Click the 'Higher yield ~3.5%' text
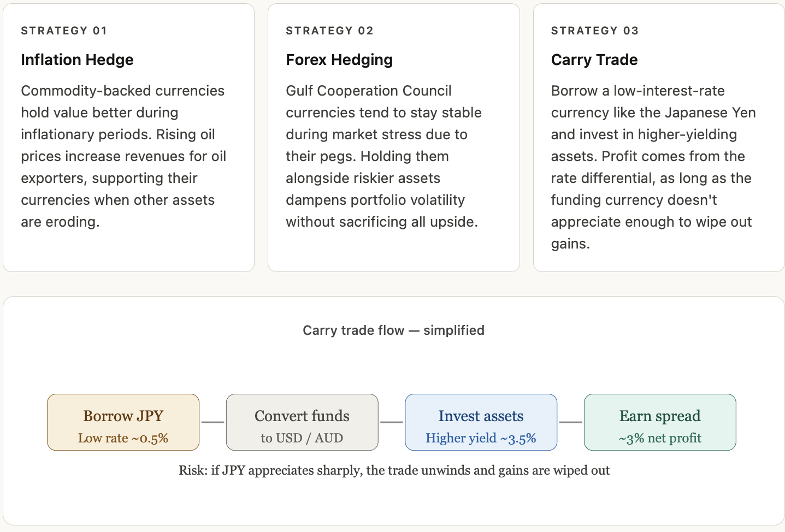 point(481,438)
